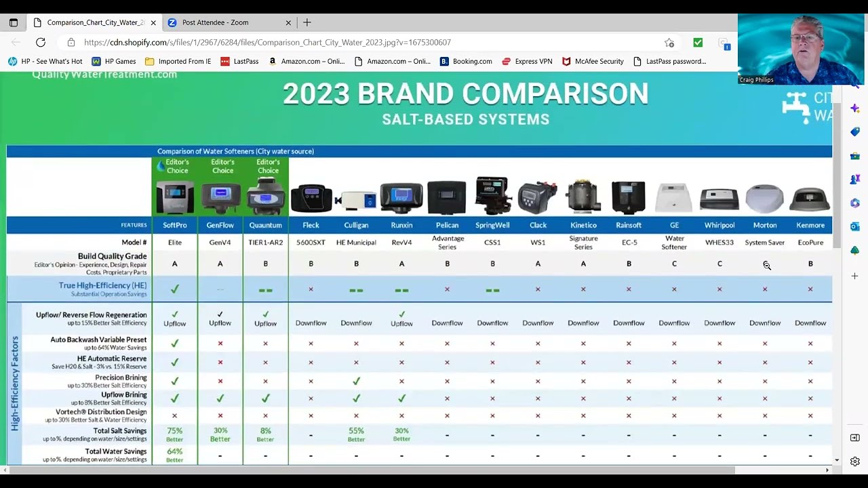Open first Amazon.com bookmark with Amazon logo
The height and width of the screenshot is (488, 868).
click(x=307, y=61)
